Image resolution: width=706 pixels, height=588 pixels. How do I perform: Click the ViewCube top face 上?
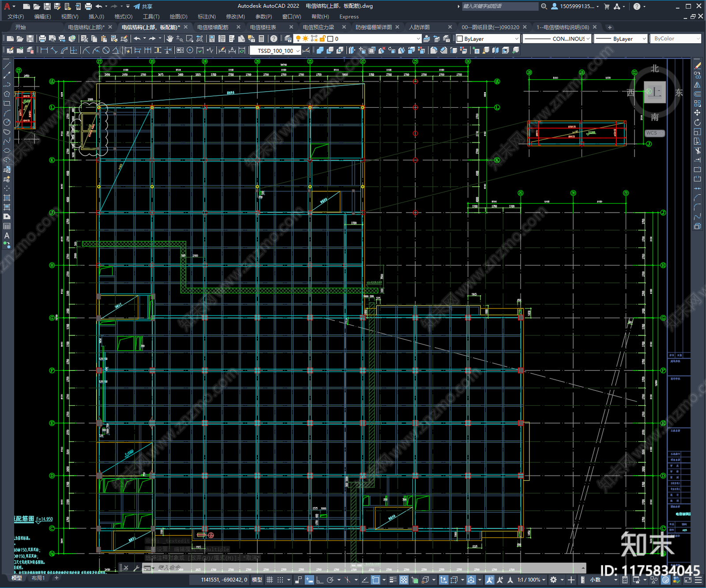(655, 92)
